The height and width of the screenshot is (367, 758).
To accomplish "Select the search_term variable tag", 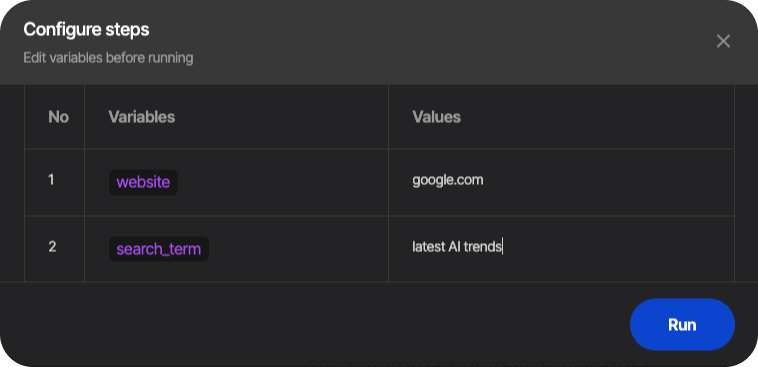I will (159, 249).
